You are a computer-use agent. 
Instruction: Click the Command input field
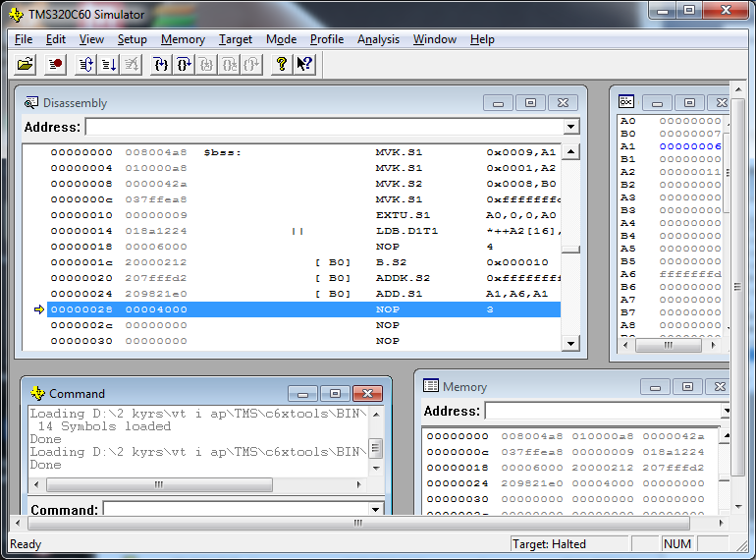click(x=237, y=509)
